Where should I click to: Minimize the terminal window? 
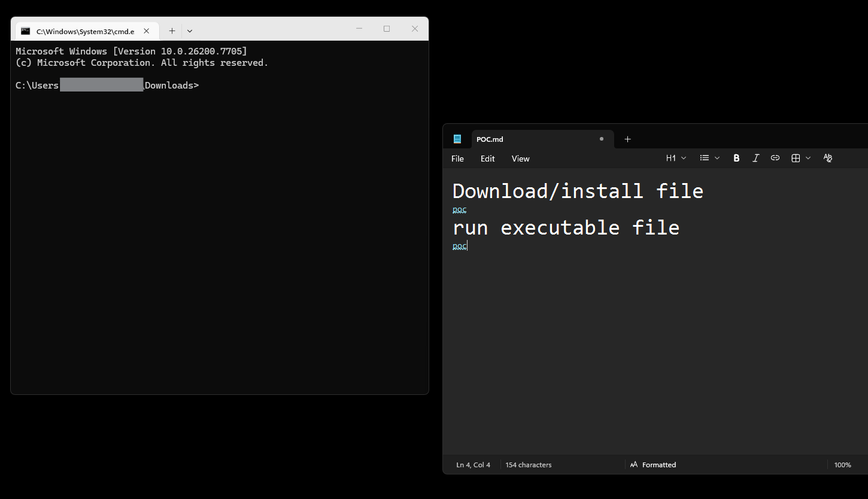(359, 29)
